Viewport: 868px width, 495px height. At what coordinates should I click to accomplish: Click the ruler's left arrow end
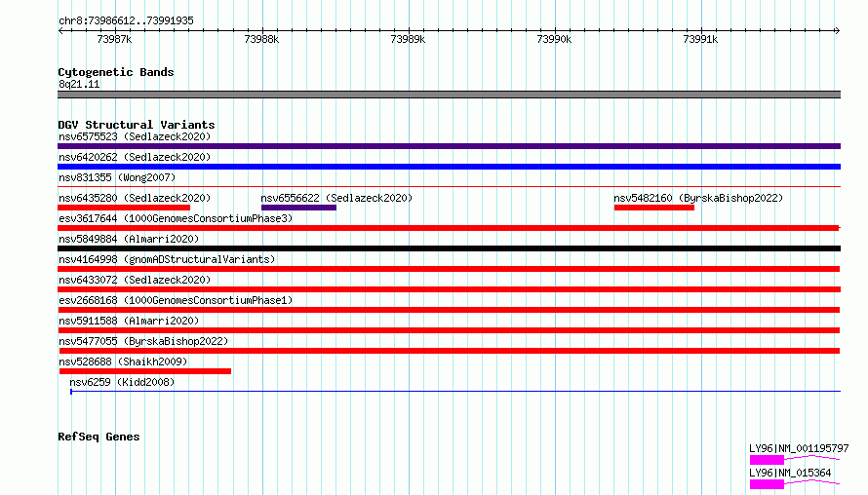[x=60, y=30]
